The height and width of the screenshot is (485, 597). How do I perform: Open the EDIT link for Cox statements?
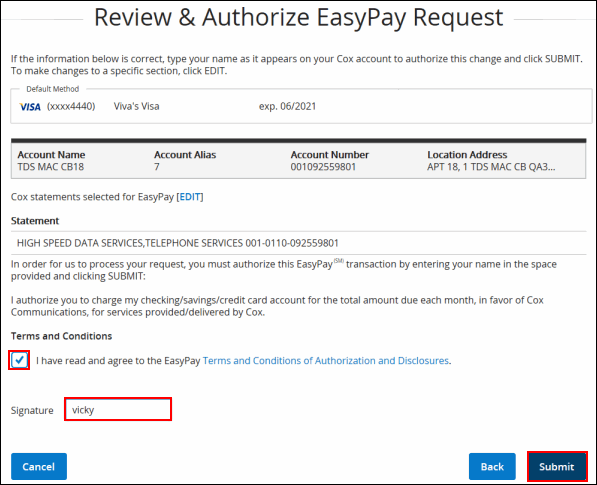coord(190,197)
